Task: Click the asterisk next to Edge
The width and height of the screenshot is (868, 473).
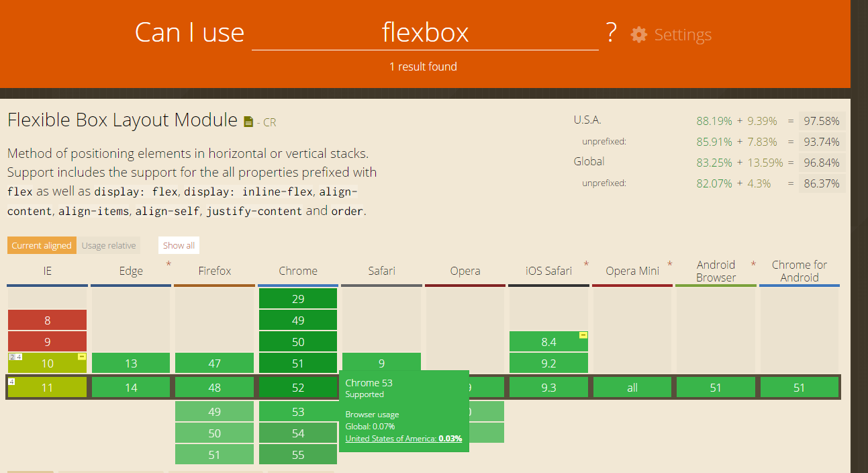Action: tap(168, 264)
